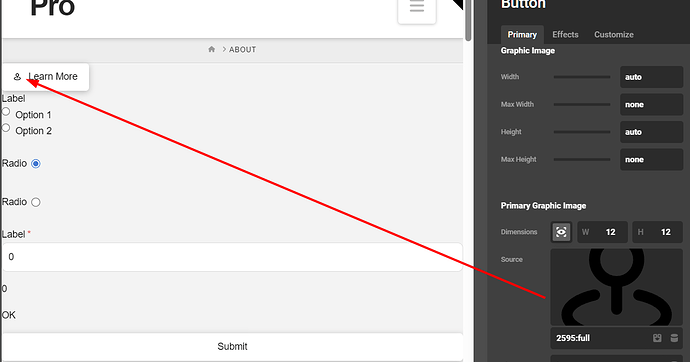The height and width of the screenshot is (362, 690).
Task: Click the Source image thumbnail preview
Action: [x=616, y=287]
